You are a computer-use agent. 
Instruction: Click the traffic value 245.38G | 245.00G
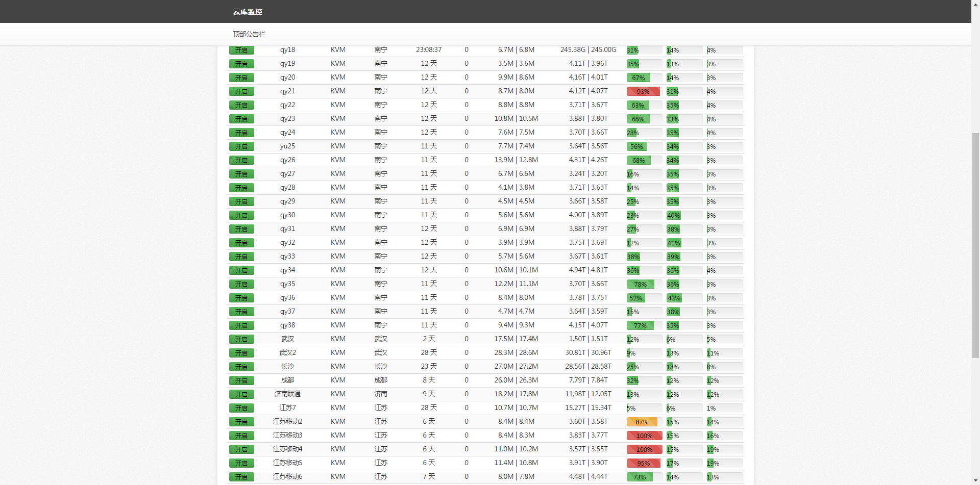[x=588, y=49]
